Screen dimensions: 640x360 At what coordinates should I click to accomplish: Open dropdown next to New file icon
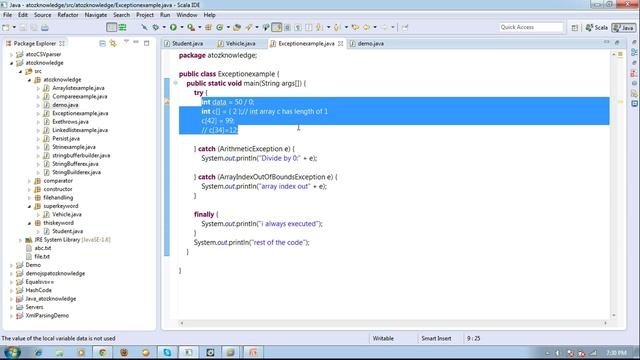[14, 27]
